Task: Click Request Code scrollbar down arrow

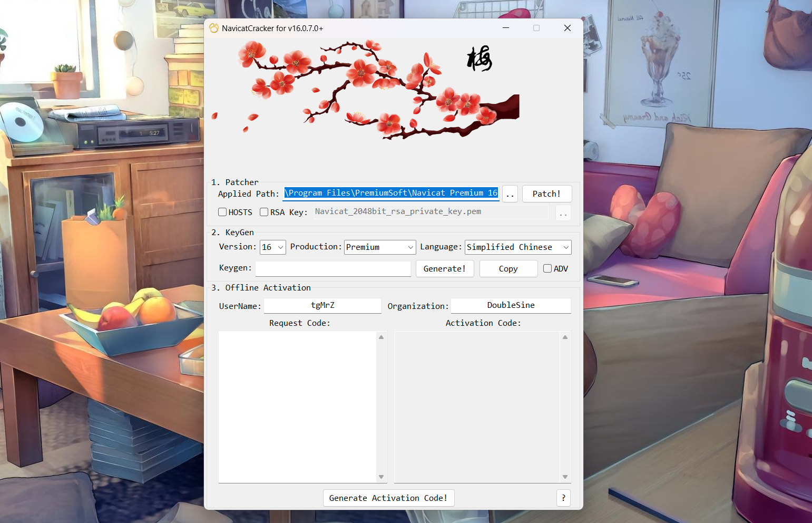Action: click(x=381, y=477)
